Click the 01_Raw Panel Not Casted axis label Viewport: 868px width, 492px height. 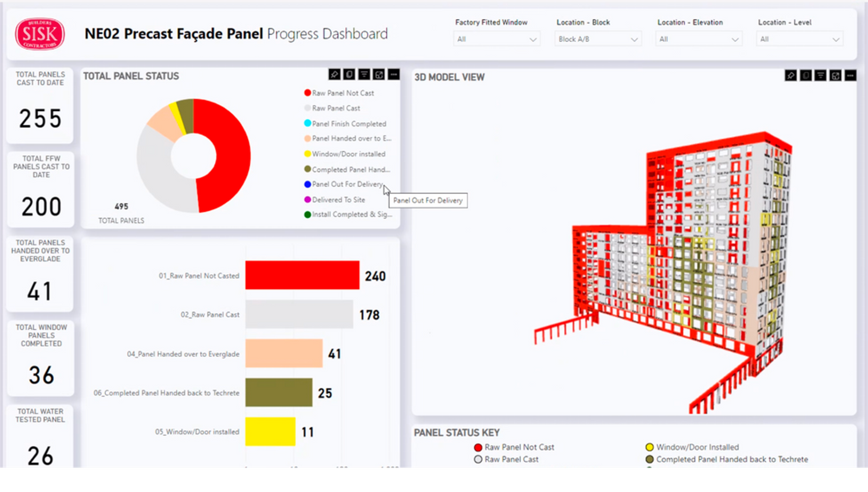tap(199, 276)
